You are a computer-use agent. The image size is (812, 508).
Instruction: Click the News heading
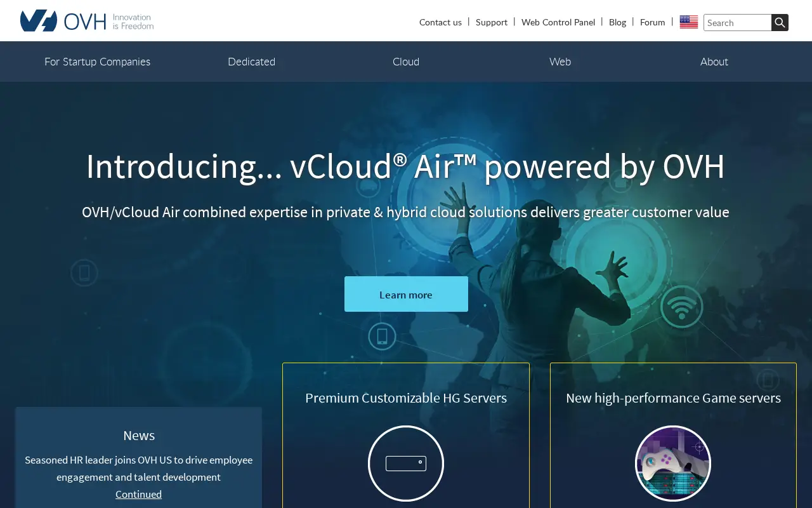[139, 436]
